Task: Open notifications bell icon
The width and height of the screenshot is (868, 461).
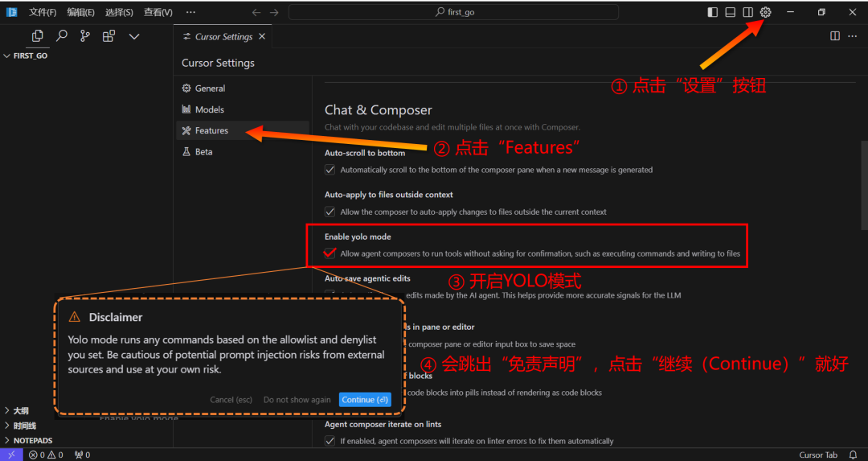Action: [853, 455]
